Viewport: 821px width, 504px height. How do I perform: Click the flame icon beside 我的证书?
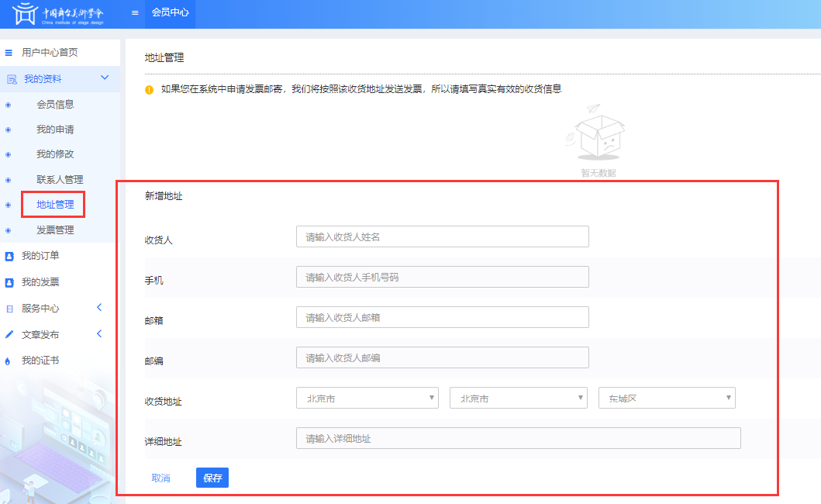pos(9,361)
